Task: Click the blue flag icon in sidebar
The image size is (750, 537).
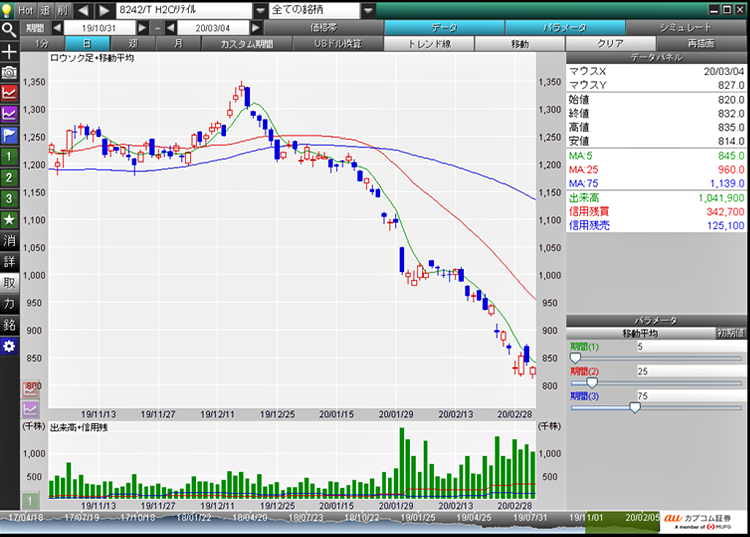Action: pos(9,135)
